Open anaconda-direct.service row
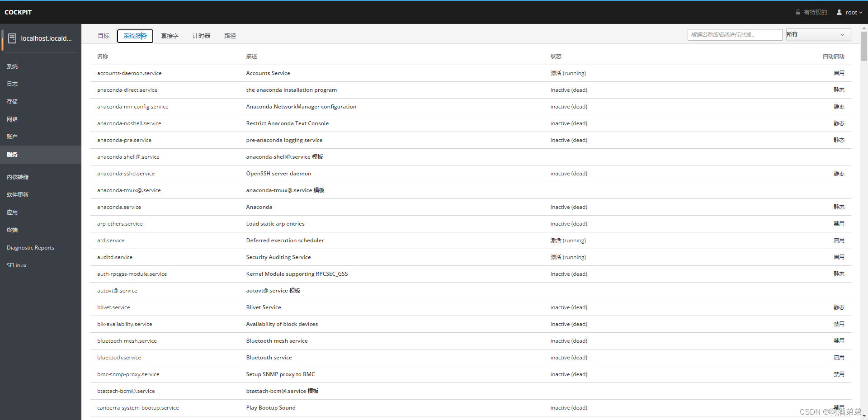 [x=471, y=90]
